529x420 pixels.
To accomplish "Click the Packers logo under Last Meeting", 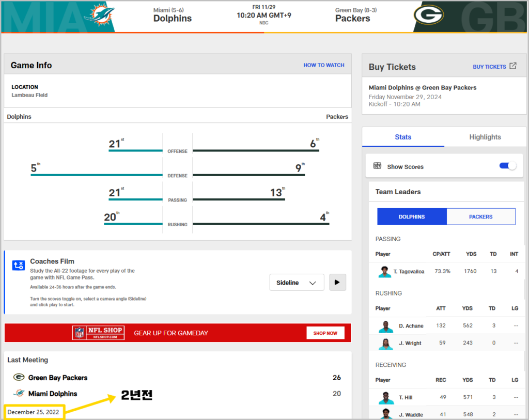I will pos(19,377).
